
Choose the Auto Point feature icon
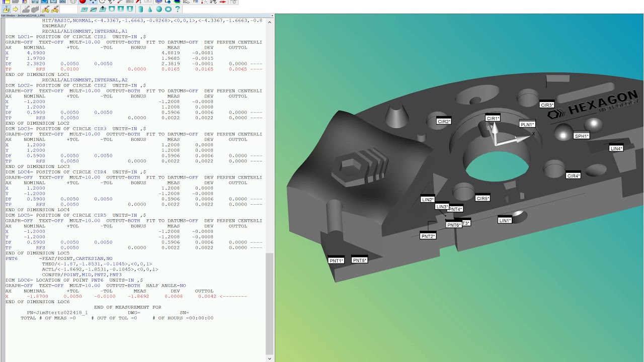point(84,9)
